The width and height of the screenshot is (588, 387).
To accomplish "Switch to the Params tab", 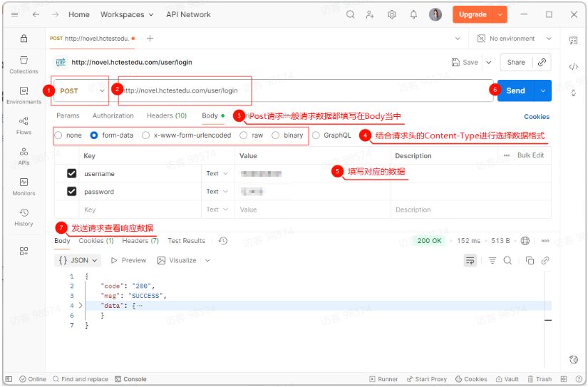I will (x=68, y=115).
